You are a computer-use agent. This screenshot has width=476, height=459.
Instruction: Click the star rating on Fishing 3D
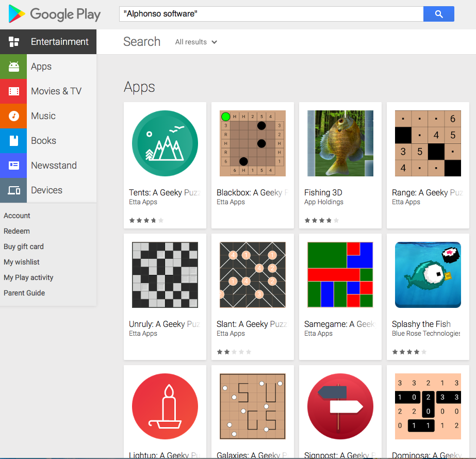[322, 220]
